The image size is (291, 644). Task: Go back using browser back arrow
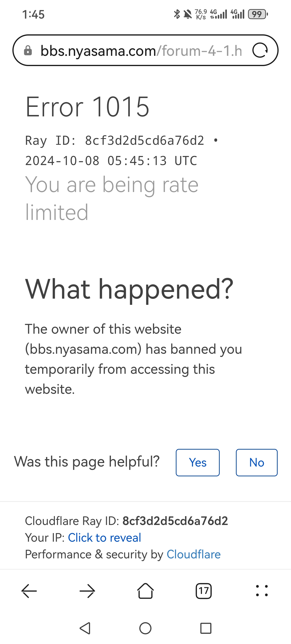29,591
